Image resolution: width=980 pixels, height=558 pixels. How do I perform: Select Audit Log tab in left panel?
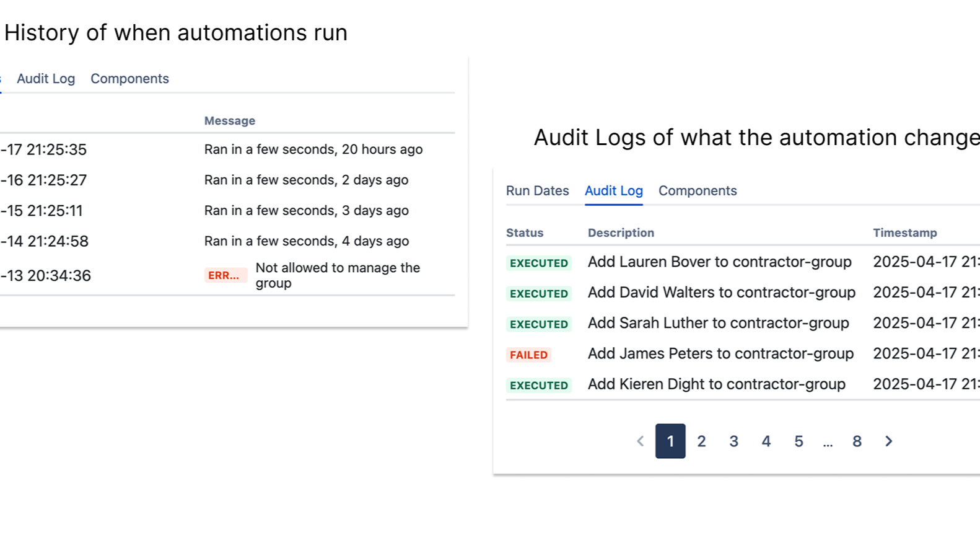[46, 79]
